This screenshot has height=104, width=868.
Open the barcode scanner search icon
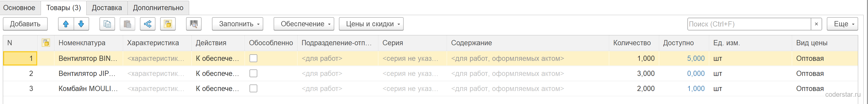point(194,24)
